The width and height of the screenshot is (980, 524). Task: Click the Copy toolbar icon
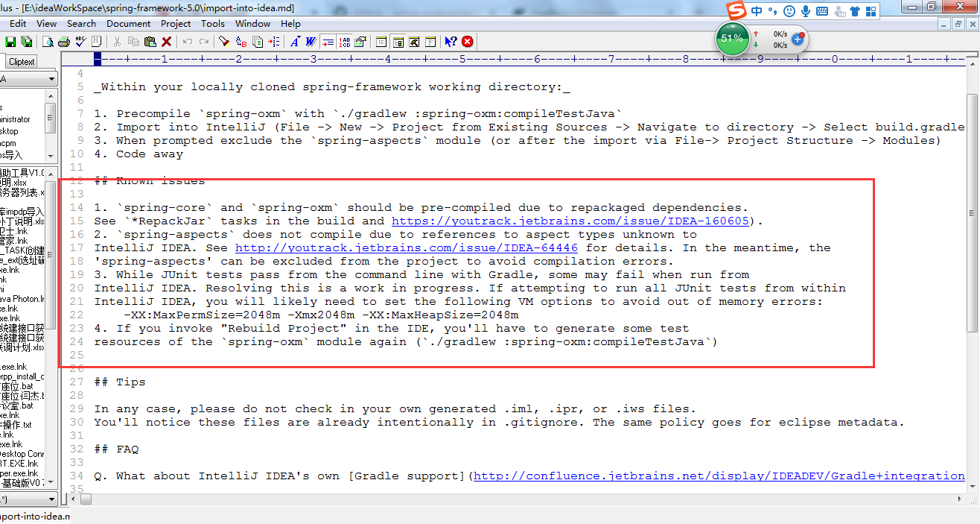(x=133, y=42)
